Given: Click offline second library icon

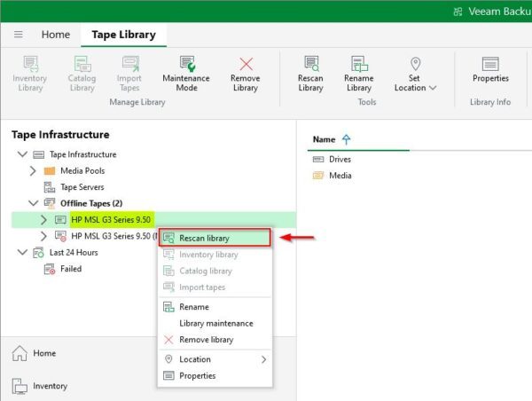Looking at the screenshot, I should click(x=60, y=236).
